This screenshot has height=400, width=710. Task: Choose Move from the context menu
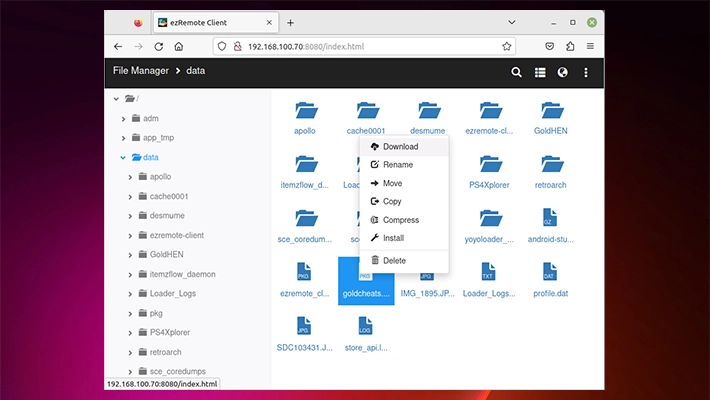coord(404,183)
